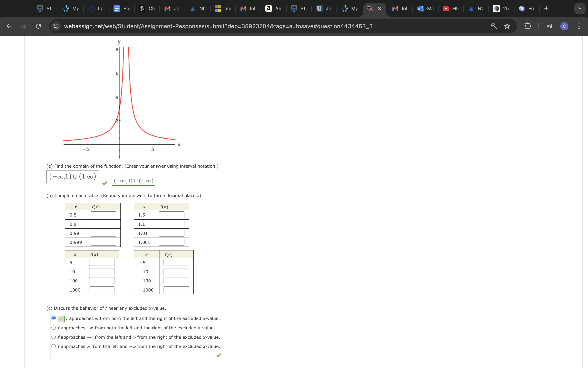
Task: Switch to the ChatGPT Ch tab
Action: (x=147, y=9)
